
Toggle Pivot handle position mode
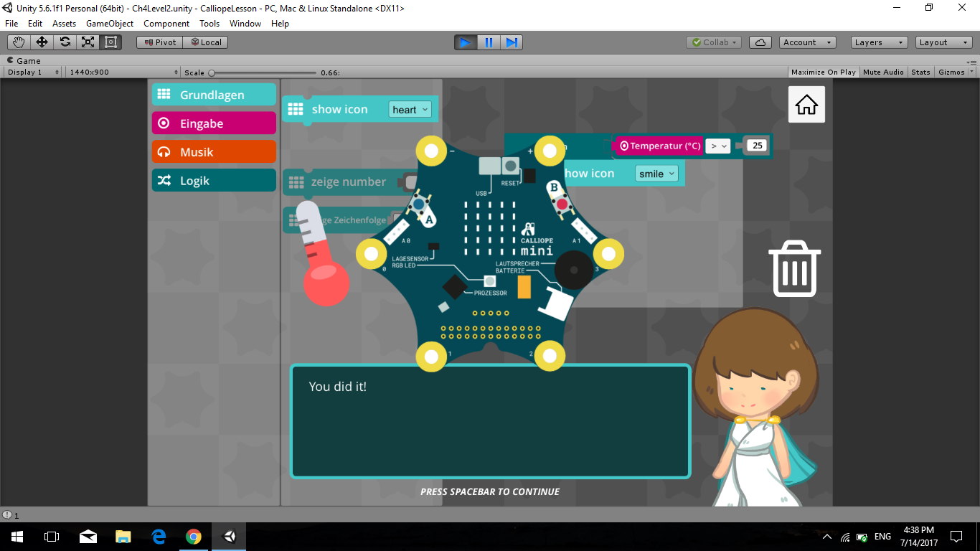[159, 42]
